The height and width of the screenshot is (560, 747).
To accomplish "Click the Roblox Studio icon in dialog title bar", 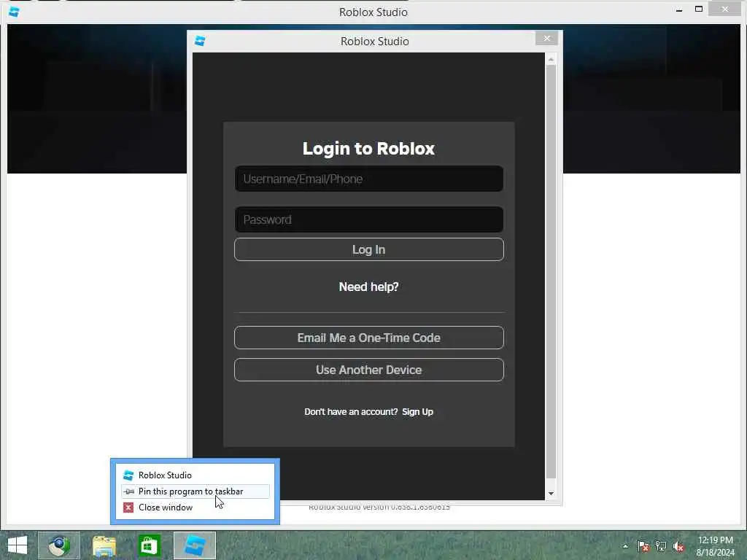I will pos(200,41).
